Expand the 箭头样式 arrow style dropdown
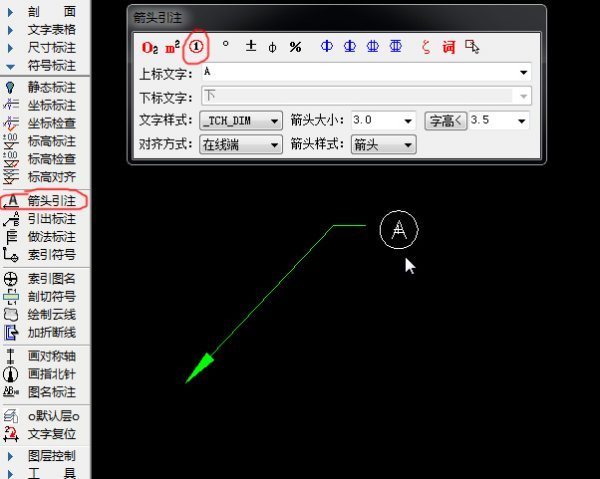This screenshot has width=600, height=479. click(x=382, y=144)
